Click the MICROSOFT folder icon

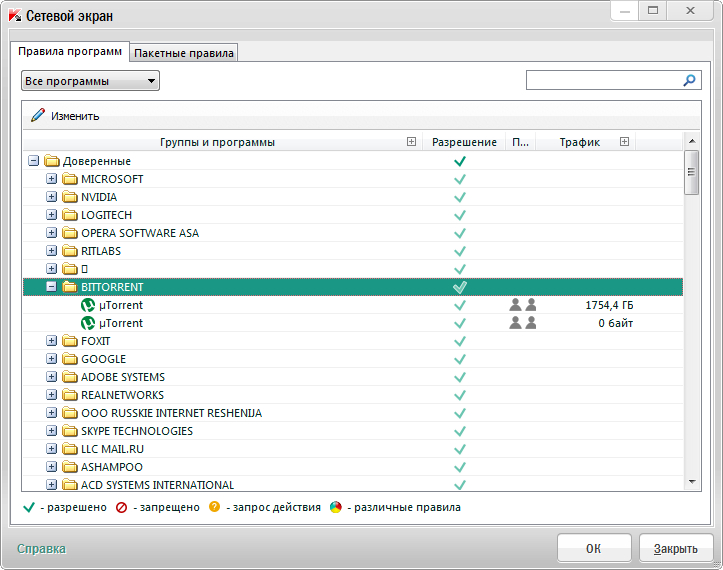(70, 179)
